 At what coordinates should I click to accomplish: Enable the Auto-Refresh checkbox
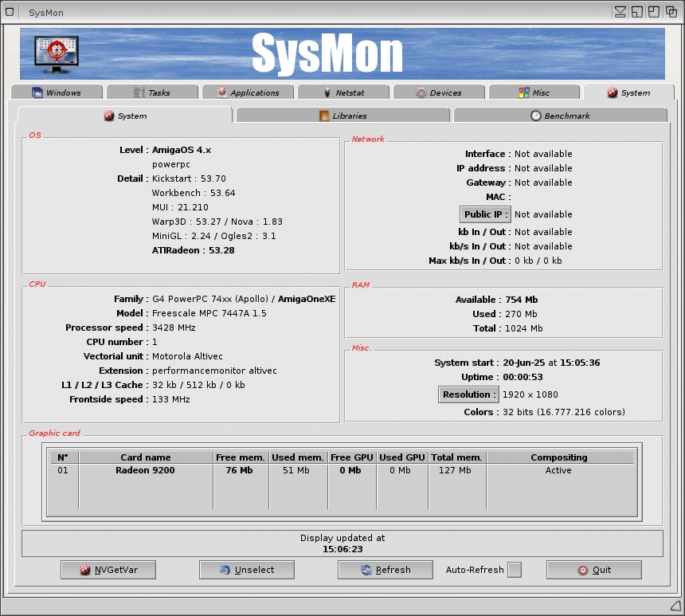pyautogui.click(x=515, y=570)
